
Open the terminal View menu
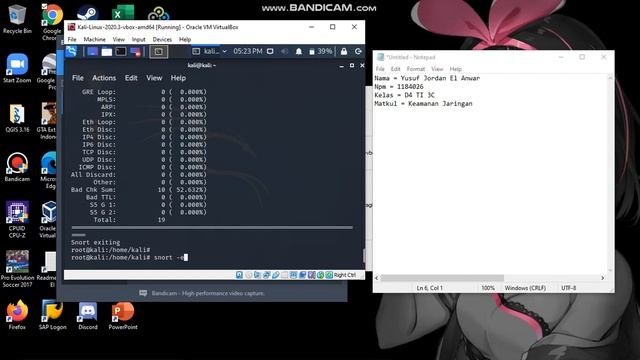(154, 78)
